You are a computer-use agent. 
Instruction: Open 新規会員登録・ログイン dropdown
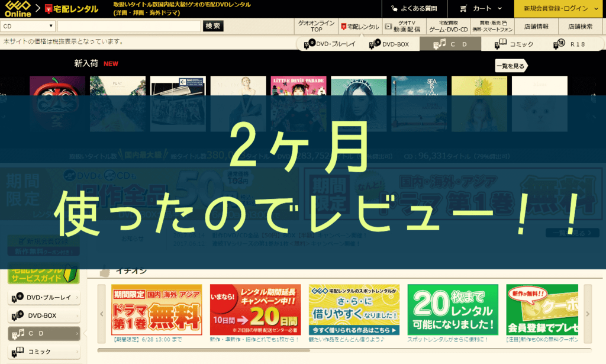pos(560,8)
